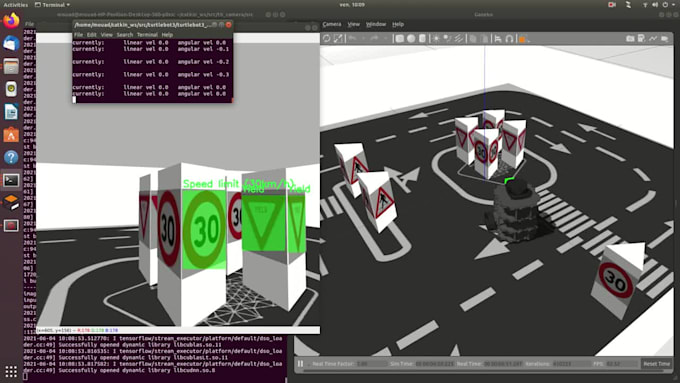Viewport: 680px width, 383px height.
Task: Pause the simulation
Action: (300, 363)
